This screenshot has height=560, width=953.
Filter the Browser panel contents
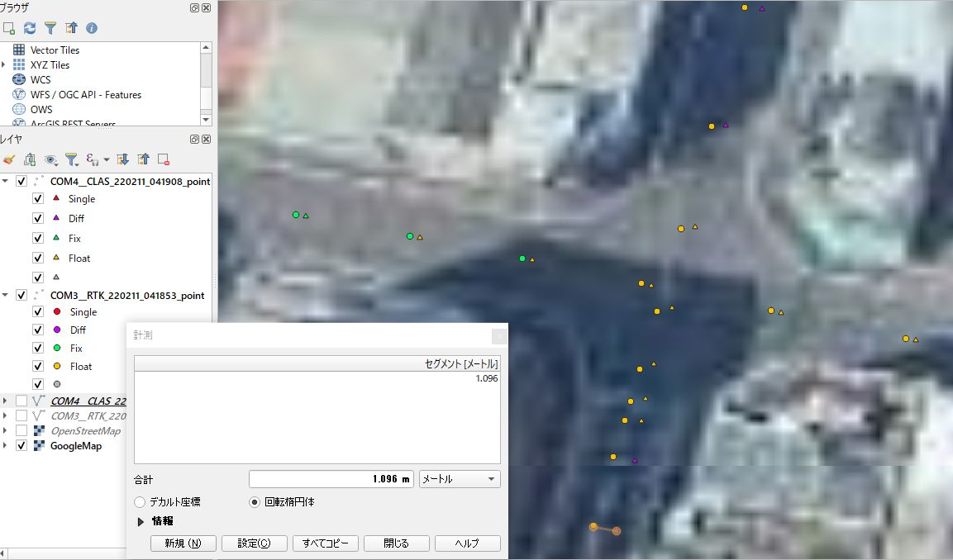(50, 27)
